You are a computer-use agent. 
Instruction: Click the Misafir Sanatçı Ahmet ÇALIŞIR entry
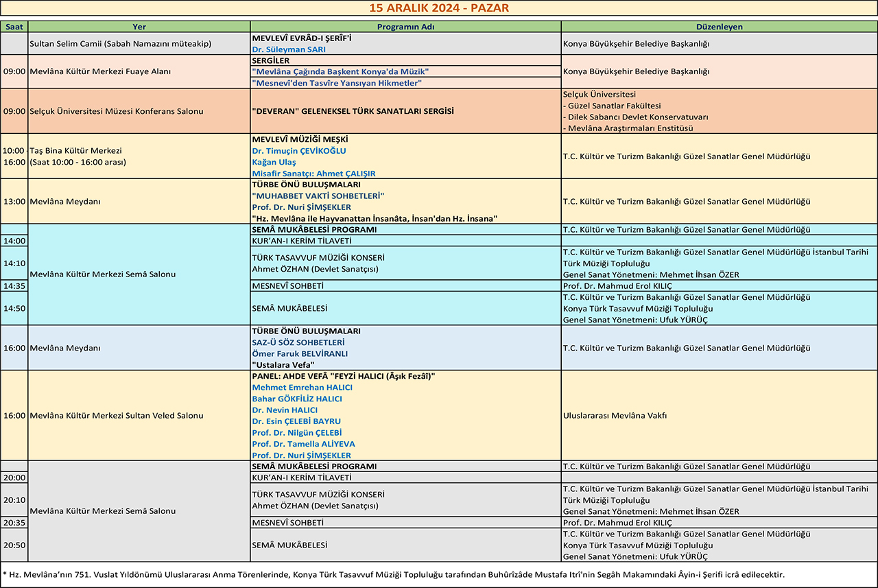[x=313, y=174]
